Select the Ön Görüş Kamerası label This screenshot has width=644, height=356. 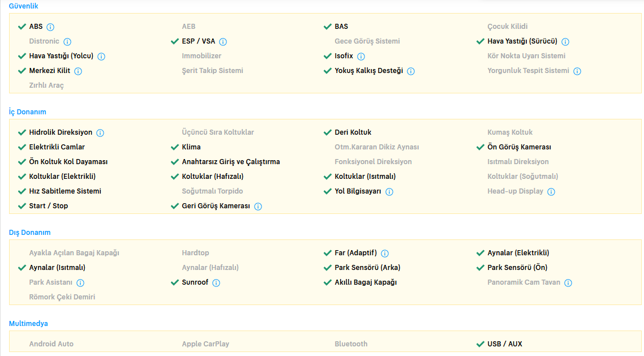point(519,147)
